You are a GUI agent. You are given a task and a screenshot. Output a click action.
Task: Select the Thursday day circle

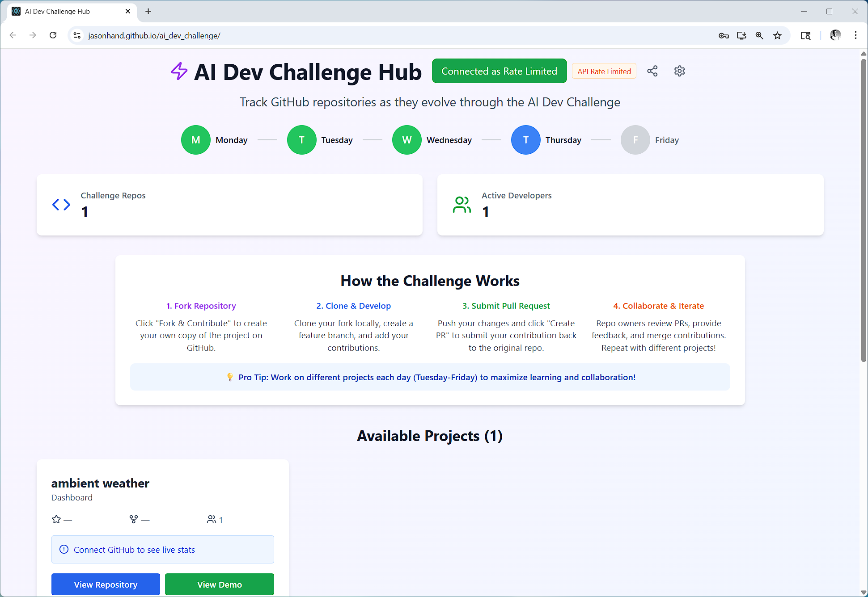pos(525,140)
